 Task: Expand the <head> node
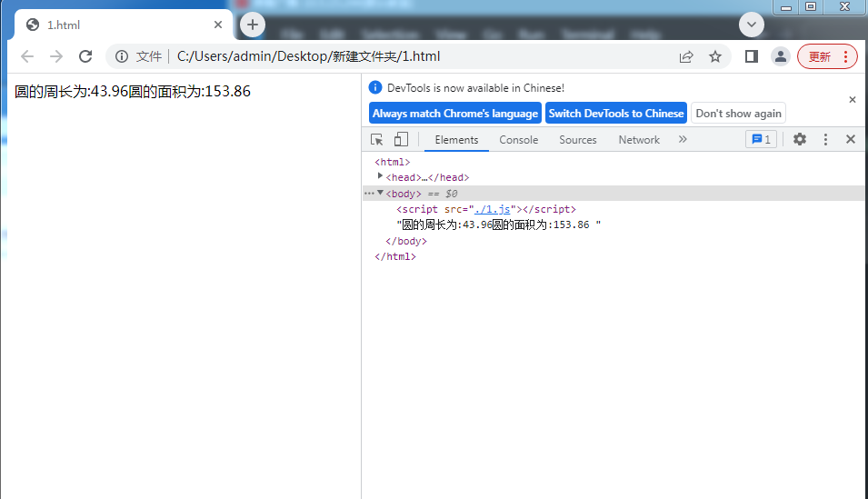pyautogui.click(x=380, y=176)
